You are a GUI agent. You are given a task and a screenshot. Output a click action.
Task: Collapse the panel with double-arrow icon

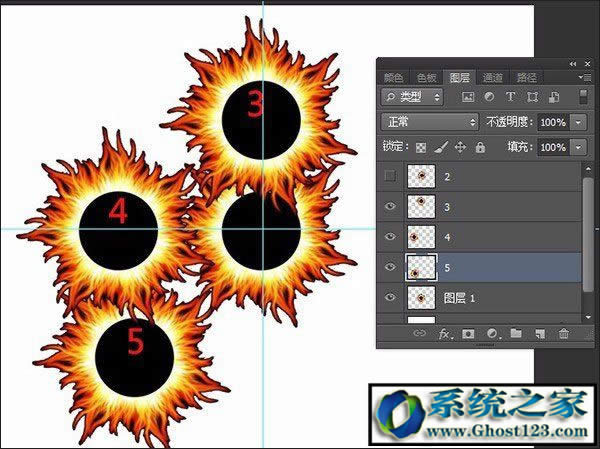pos(573,64)
